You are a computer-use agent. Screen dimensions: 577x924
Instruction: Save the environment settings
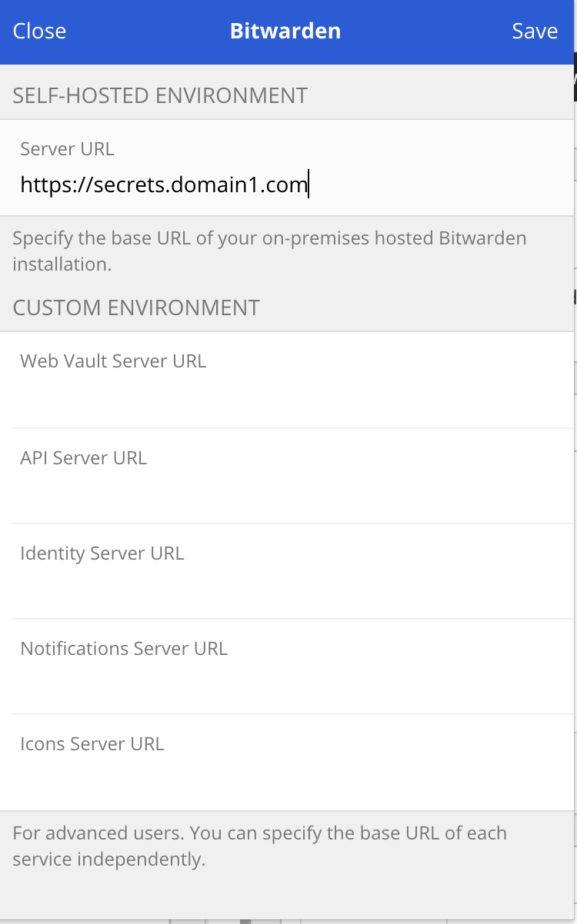click(535, 32)
